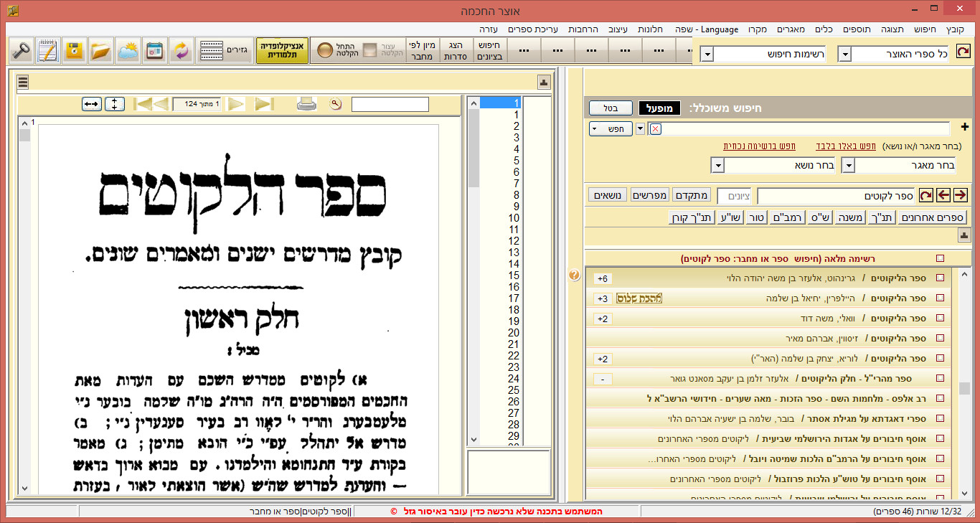Click the key icon in the toolbar
Image resolution: width=980 pixels, height=523 pixels.
22,50
